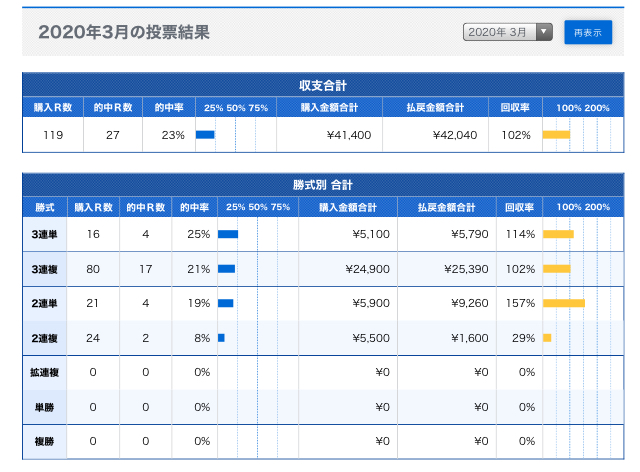This screenshot has width=640, height=472.
Task: Click the 回収率 column header in 勝式別 table
Action: coord(519,207)
